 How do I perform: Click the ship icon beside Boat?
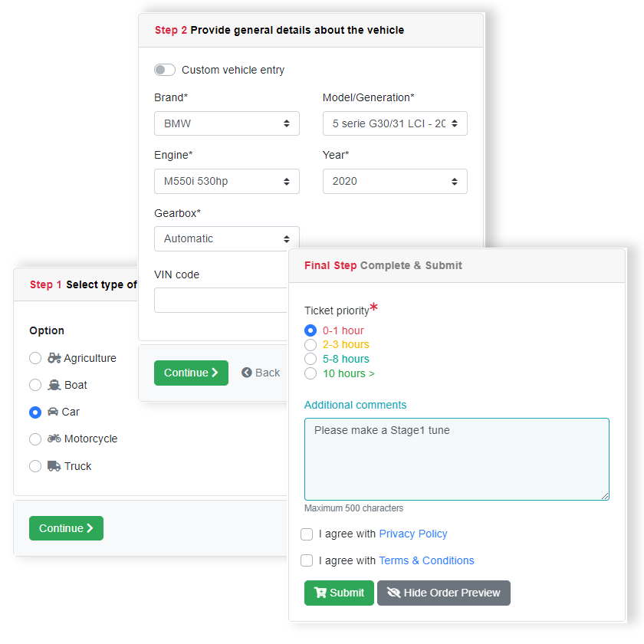(54, 385)
